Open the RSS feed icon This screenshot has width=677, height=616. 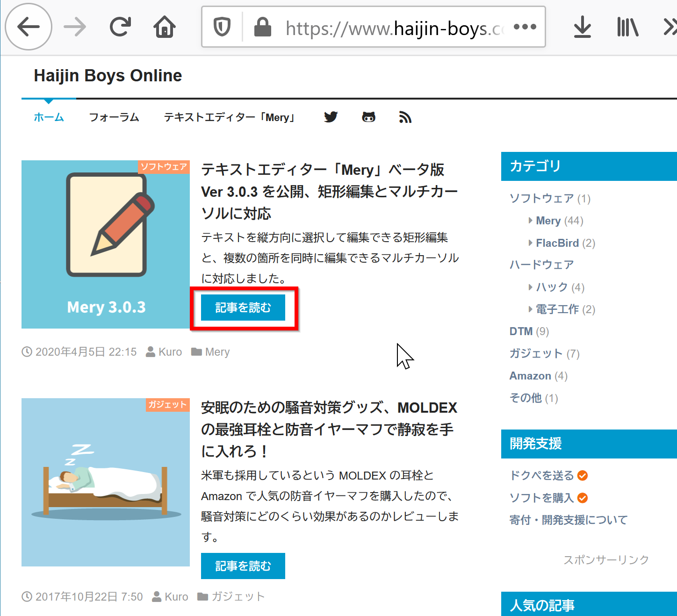tap(405, 117)
